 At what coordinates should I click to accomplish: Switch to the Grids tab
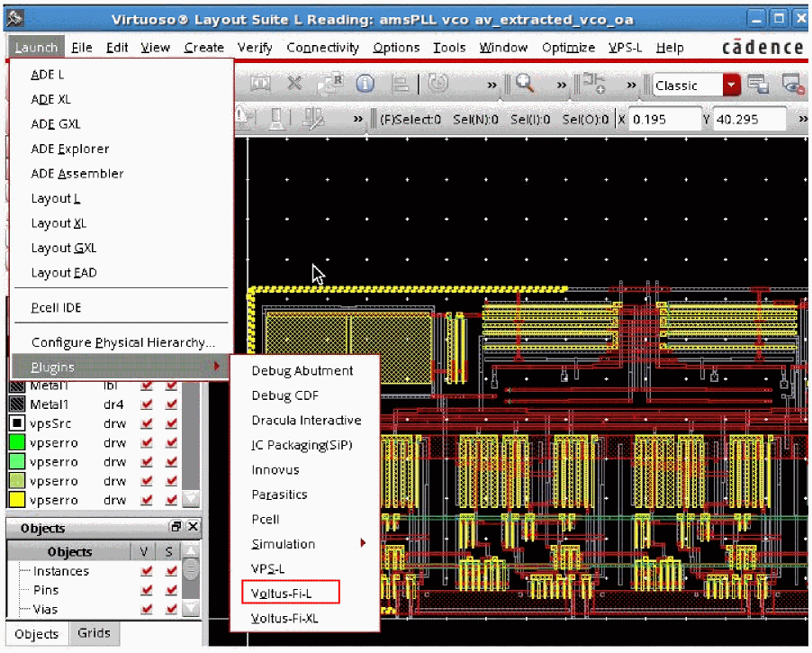[x=94, y=633]
